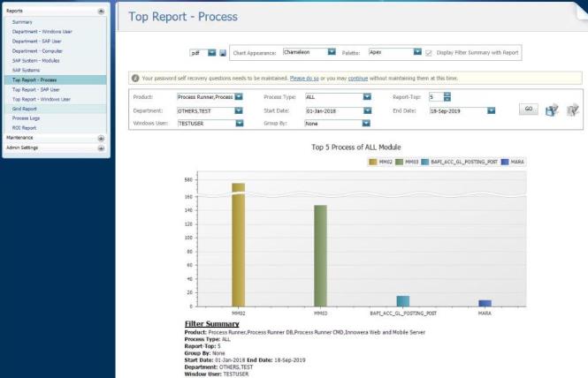Open the Windows User TESTUSER dropdown
Screen dimensions: 588x378
(x=240, y=124)
